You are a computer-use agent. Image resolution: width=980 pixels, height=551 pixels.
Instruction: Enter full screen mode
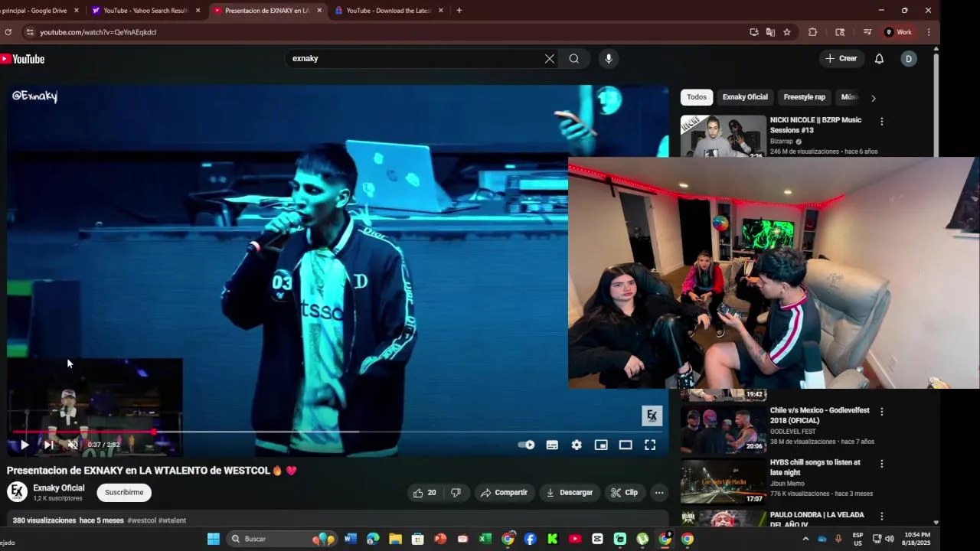click(x=650, y=445)
